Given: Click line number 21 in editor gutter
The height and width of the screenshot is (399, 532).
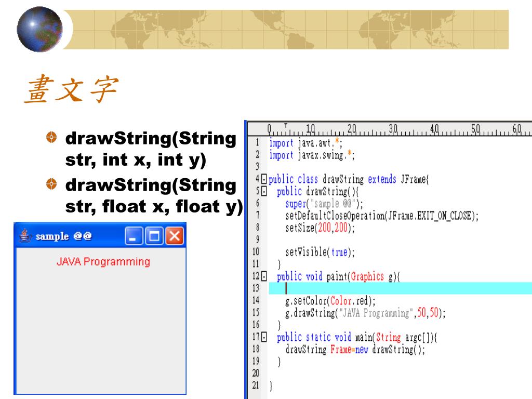Looking at the screenshot, I should point(256,385).
